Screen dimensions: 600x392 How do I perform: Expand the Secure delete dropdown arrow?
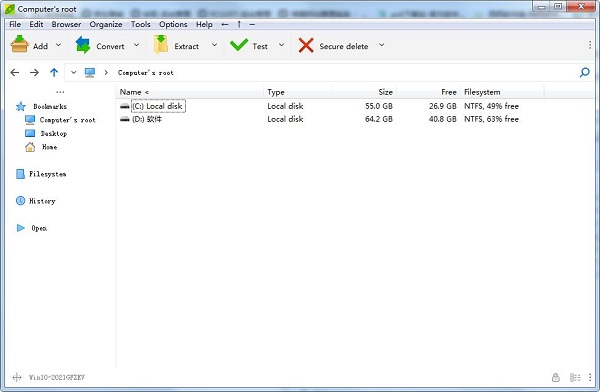point(382,45)
